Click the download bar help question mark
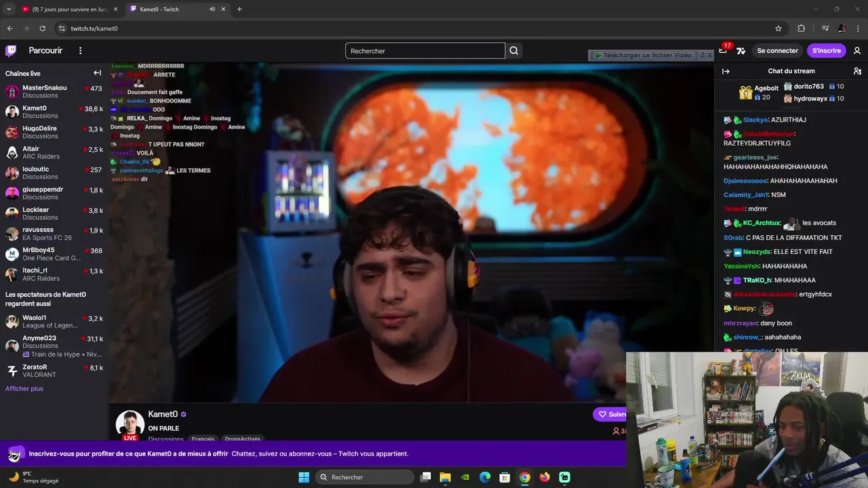This screenshot has width=868, height=488. 703,55
